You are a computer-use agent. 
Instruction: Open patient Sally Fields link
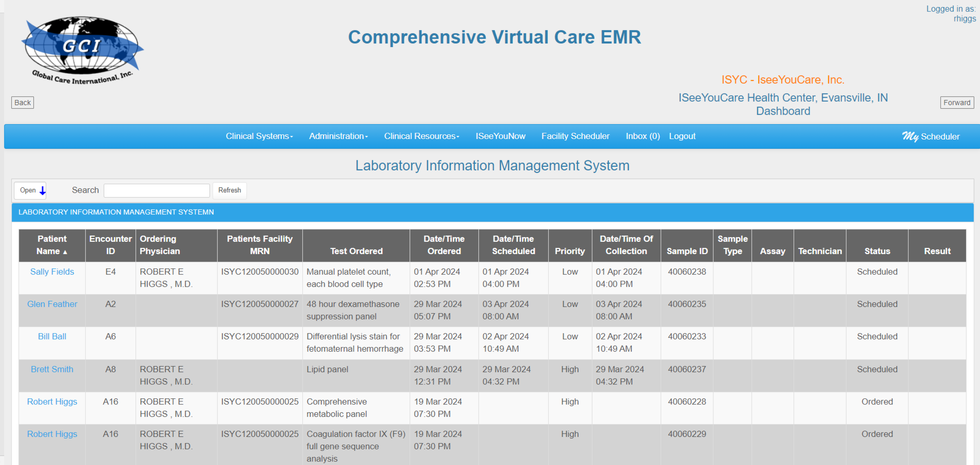tap(52, 272)
